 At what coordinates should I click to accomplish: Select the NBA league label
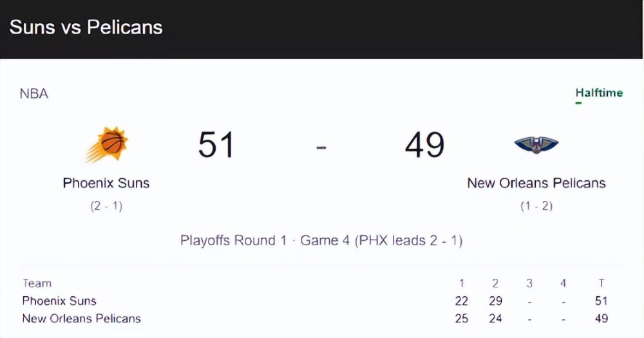(34, 93)
